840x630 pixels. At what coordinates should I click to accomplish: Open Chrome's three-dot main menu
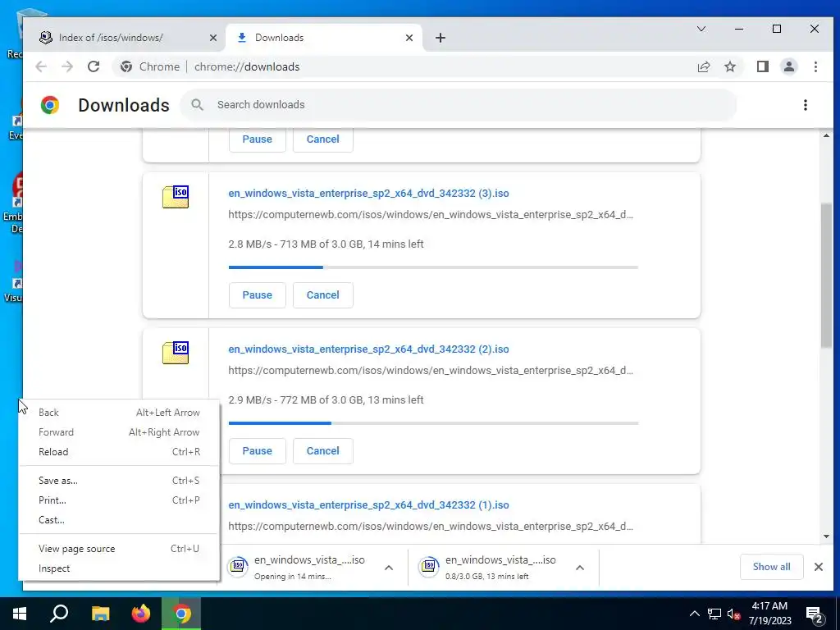click(815, 66)
